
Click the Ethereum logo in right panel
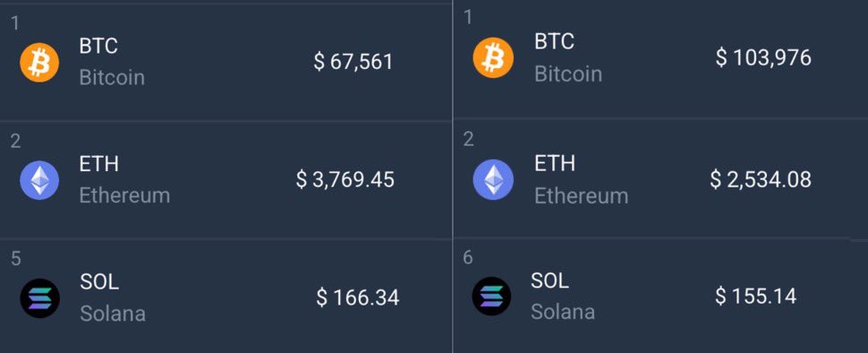click(493, 179)
